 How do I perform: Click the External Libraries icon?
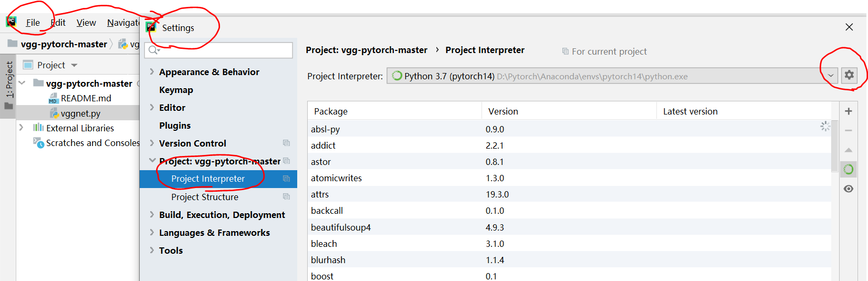coord(38,128)
